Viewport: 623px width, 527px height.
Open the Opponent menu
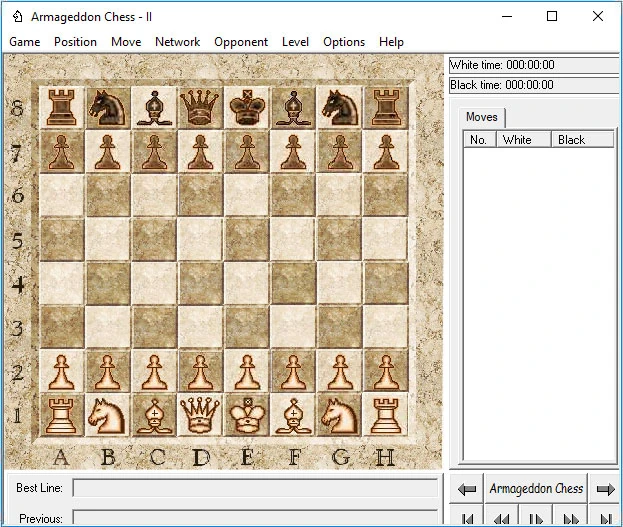click(241, 42)
